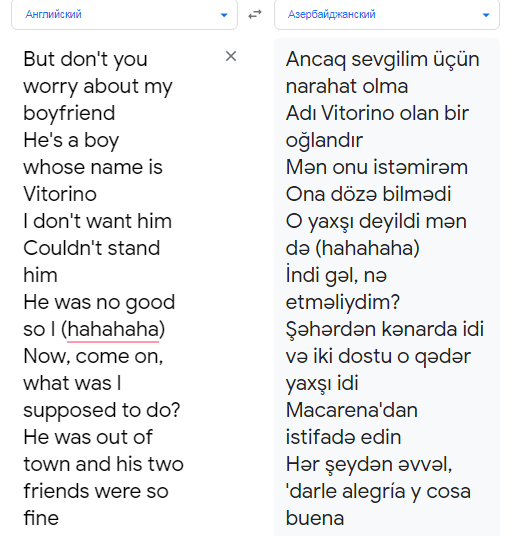Click translated line 'Ona dözə bilmədi'
525x536 pixels.
click(368, 194)
